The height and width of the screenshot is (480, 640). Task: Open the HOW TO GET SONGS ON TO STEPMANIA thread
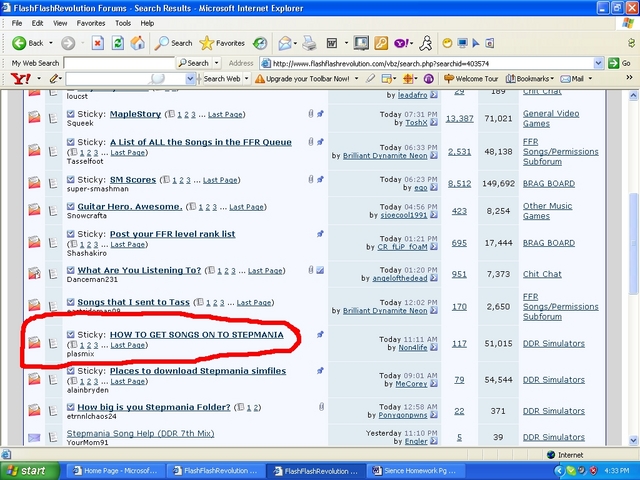197,335
